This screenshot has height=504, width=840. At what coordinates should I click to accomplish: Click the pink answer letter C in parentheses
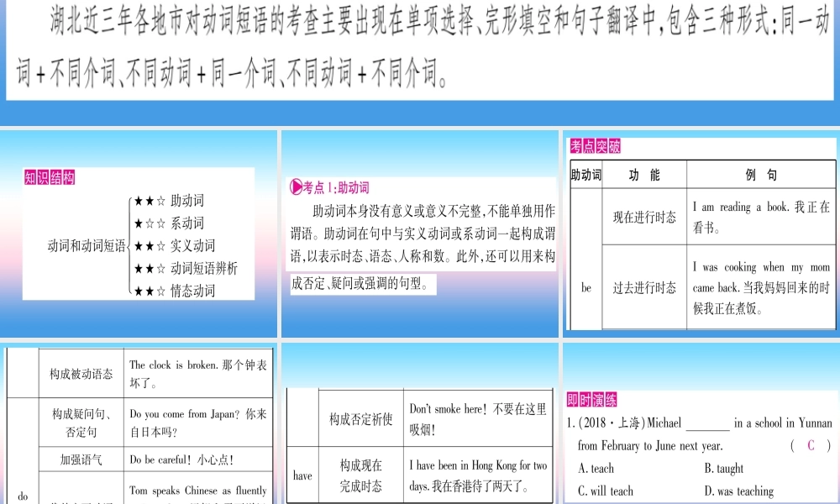click(811, 445)
